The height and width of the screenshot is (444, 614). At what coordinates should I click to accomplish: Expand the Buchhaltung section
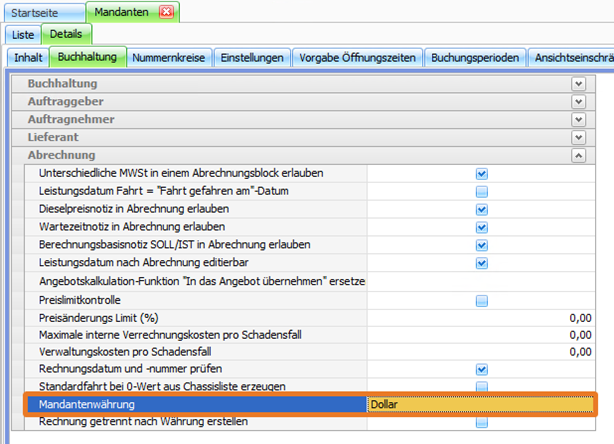click(578, 84)
